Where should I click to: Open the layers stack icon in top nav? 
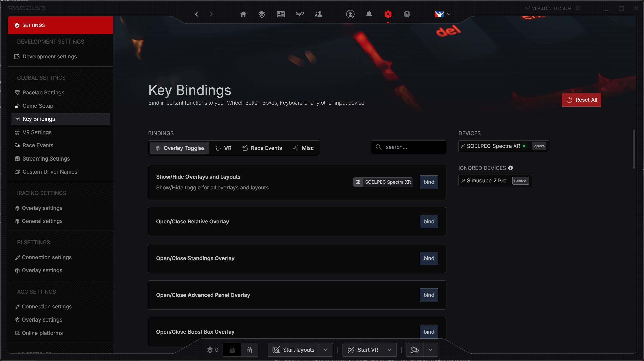pyautogui.click(x=262, y=14)
